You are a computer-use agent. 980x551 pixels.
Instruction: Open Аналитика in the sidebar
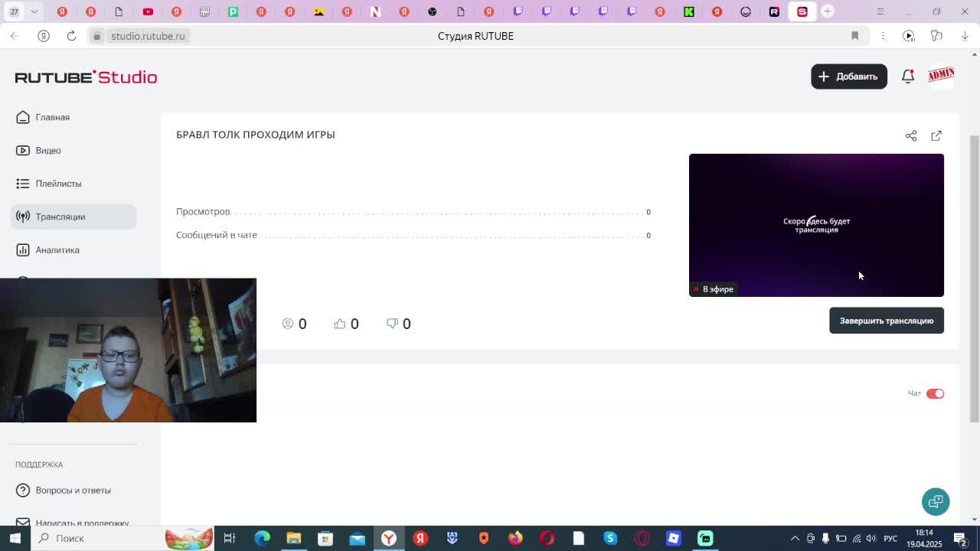(x=47, y=249)
